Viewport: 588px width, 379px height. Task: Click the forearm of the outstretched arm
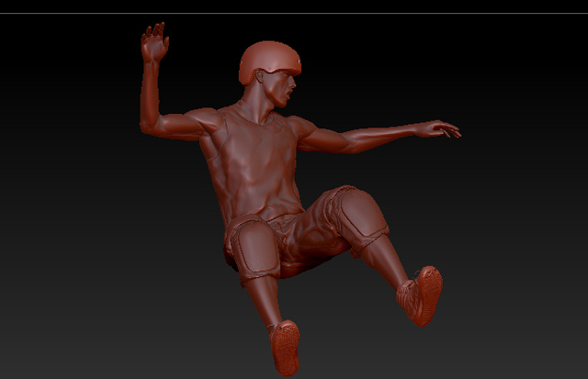click(381, 138)
